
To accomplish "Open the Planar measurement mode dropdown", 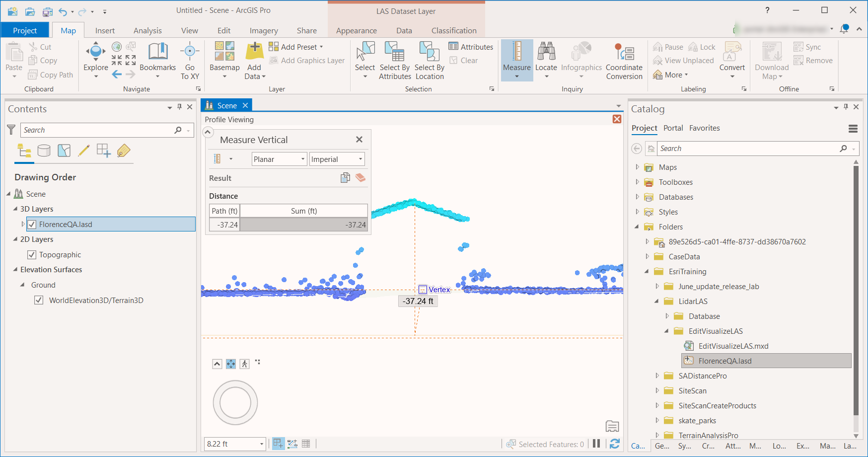I will (x=279, y=159).
